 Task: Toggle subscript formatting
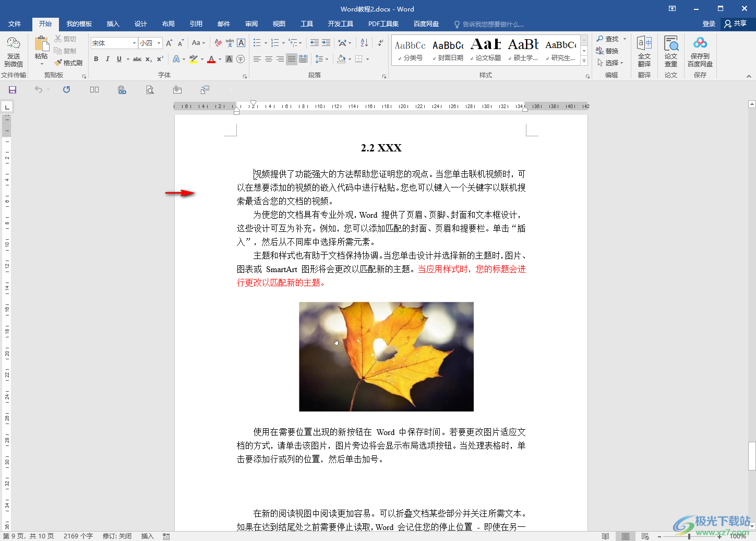pyautogui.click(x=149, y=59)
